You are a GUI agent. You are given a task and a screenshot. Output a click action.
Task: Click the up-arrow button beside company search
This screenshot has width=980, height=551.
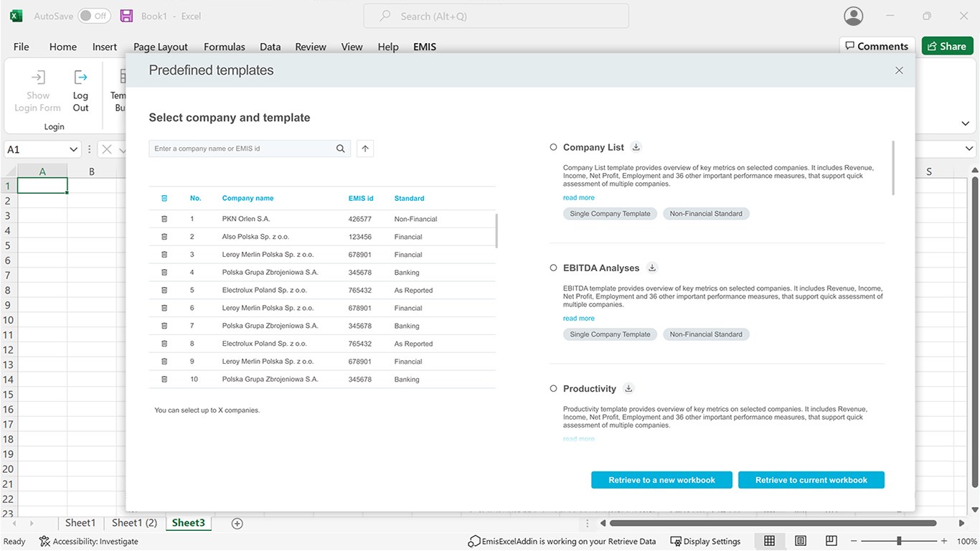click(365, 149)
